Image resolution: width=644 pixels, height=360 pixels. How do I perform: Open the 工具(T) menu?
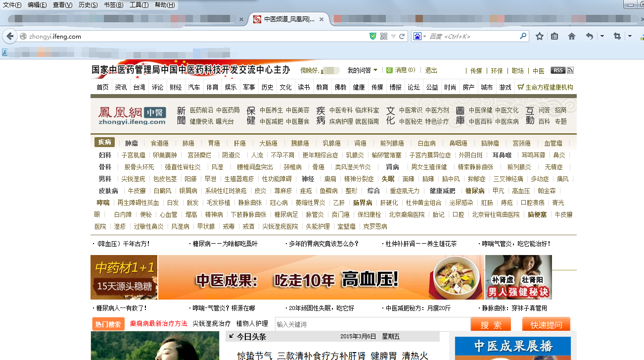(x=139, y=5)
